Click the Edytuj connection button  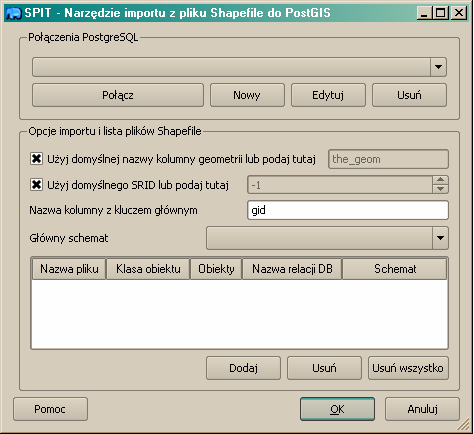coord(328,95)
